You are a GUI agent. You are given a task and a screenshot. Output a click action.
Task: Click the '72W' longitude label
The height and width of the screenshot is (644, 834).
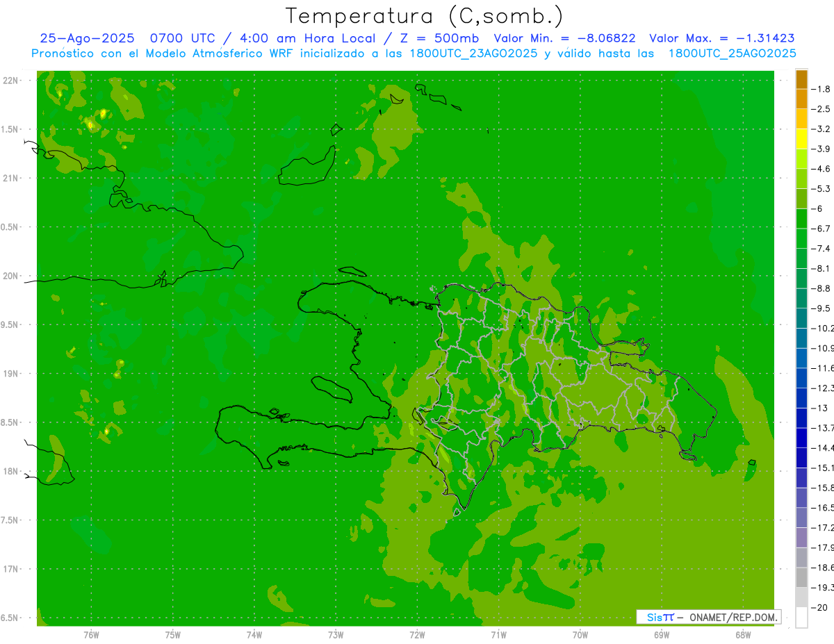tap(417, 635)
